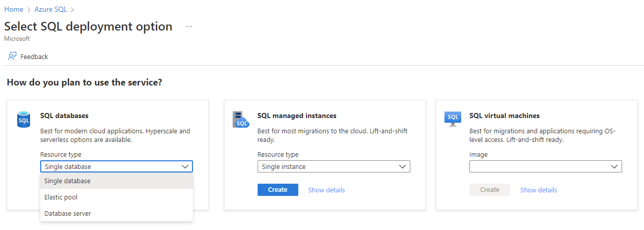The width and height of the screenshot is (644, 230).
Task: Click the SQL databases cylinder icon
Action: pos(23,120)
